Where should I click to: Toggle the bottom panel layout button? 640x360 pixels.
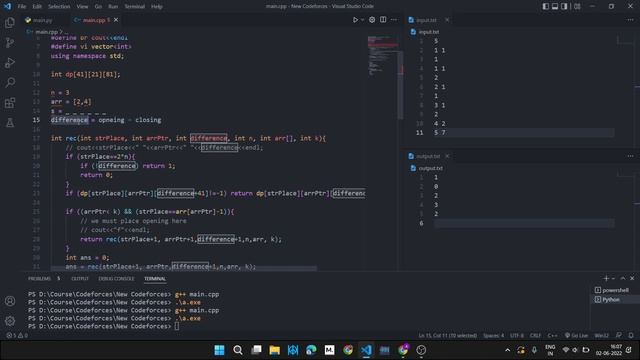coord(555,6)
